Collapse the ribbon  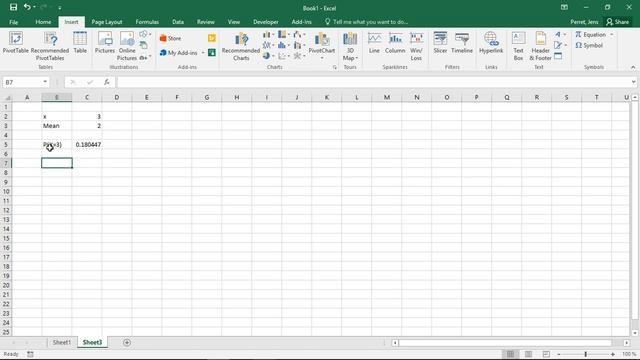pos(633,67)
